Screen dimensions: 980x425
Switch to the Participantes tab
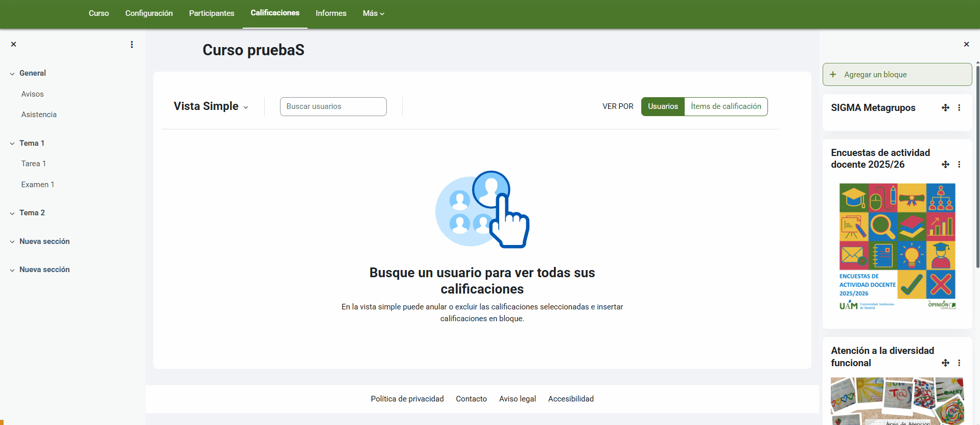(x=212, y=13)
